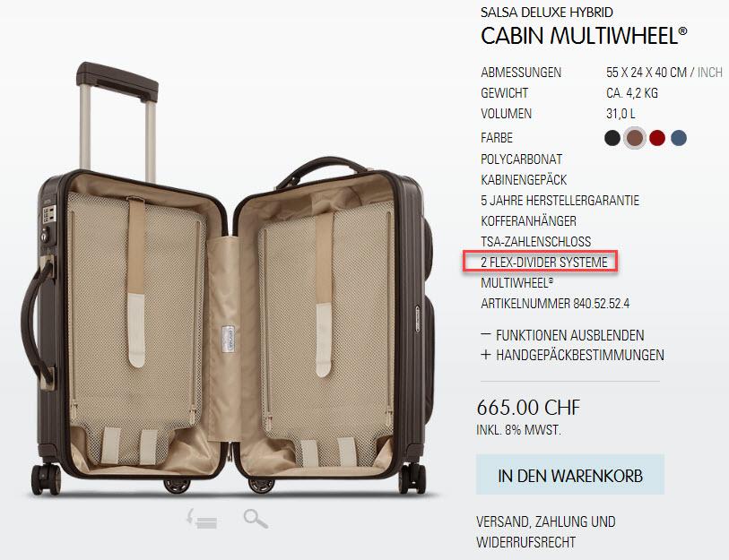Click the magnifier zoom icon below suitcase

[x=256, y=518]
